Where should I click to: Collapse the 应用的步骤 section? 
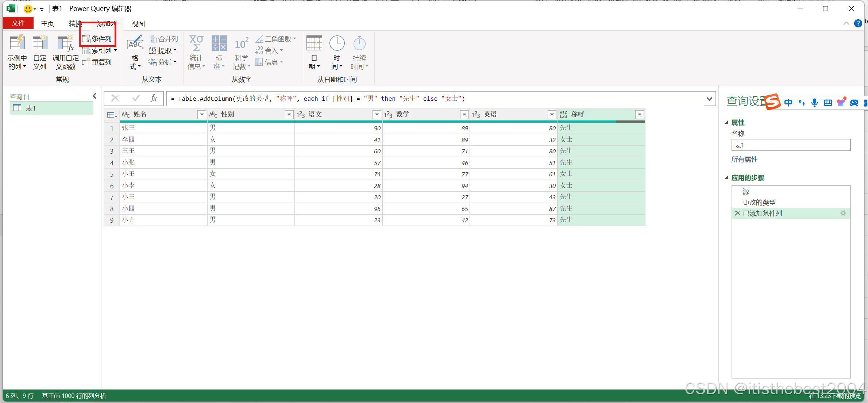(726, 178)
